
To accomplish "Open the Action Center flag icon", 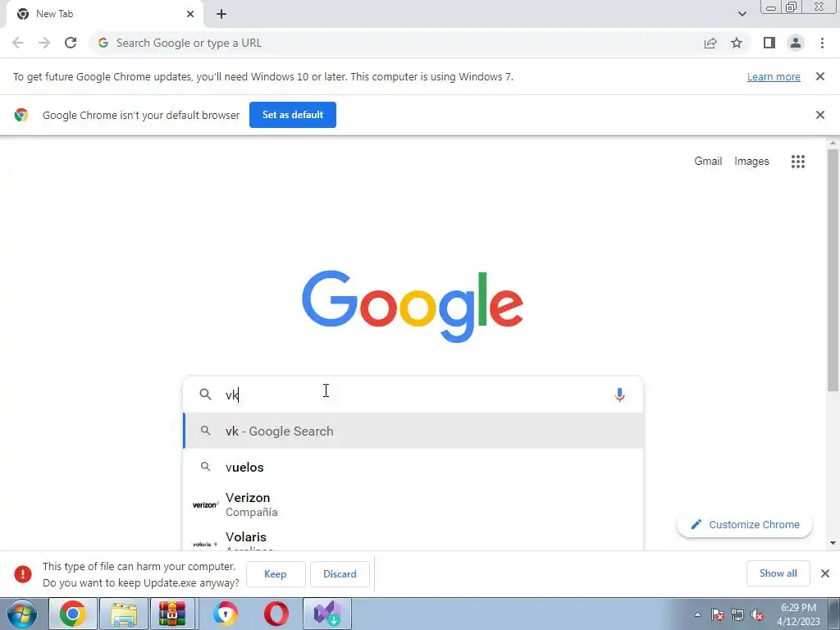I will 718,615.
